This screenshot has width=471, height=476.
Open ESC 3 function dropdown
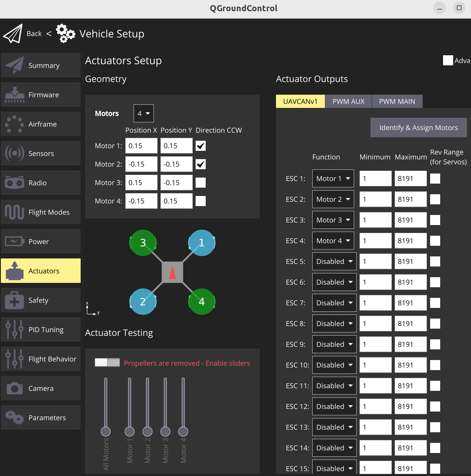[333, 220]
